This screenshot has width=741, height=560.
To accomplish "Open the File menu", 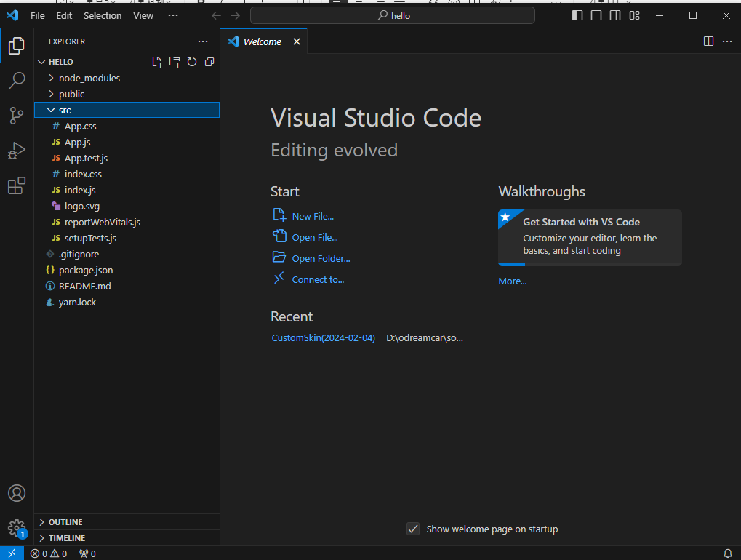I will tap(37, 15).
